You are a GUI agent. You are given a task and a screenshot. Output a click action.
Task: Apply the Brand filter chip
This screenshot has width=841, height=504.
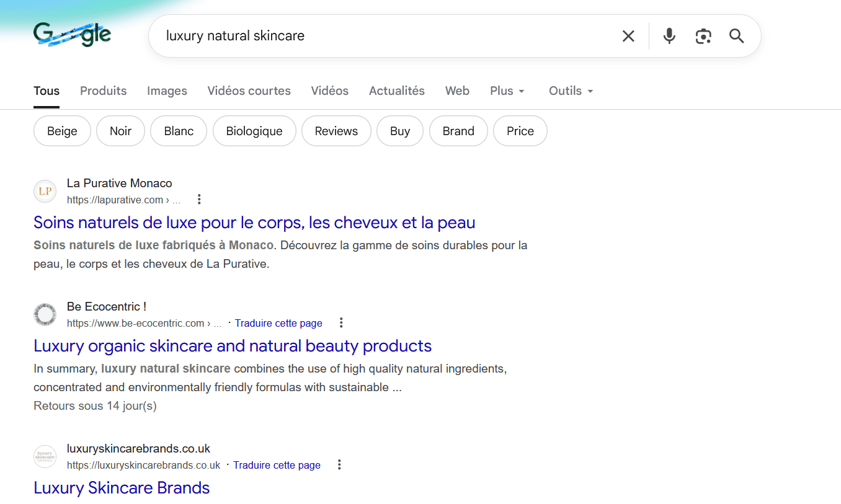pyautogui.click(x=458, y=131)
